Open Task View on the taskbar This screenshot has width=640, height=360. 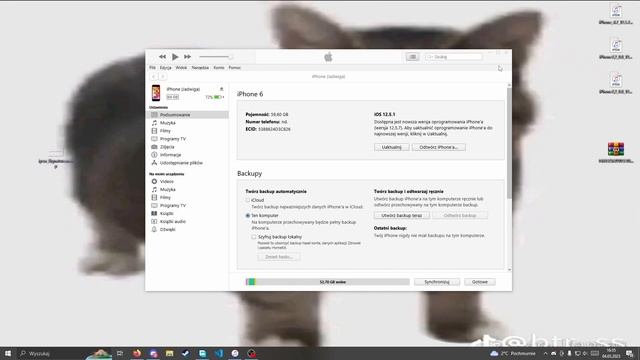pos(120,353)
